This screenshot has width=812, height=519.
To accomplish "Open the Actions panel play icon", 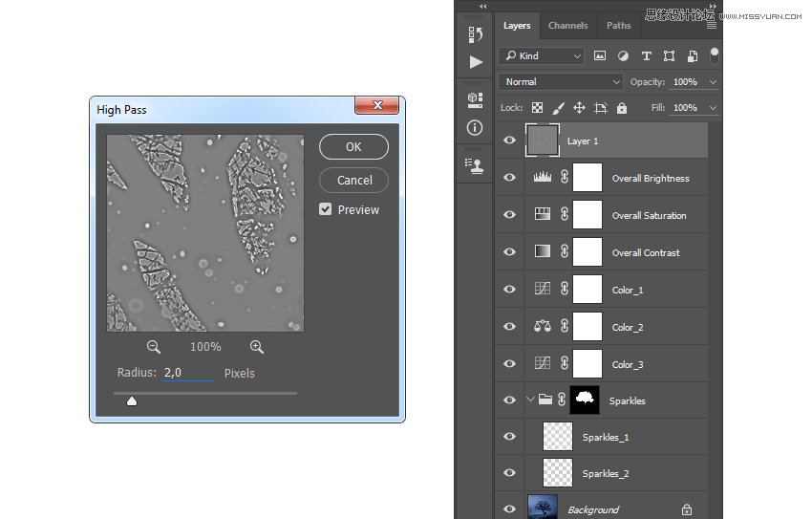I will click(x=475, y=62).
